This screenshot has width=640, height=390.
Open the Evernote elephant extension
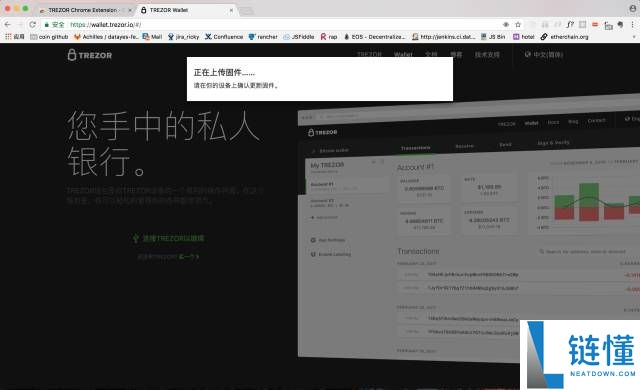pos(620,25)
